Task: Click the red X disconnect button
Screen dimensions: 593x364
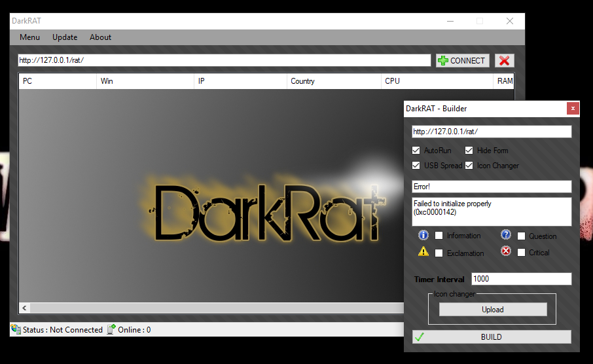Action: click(504, 60)
